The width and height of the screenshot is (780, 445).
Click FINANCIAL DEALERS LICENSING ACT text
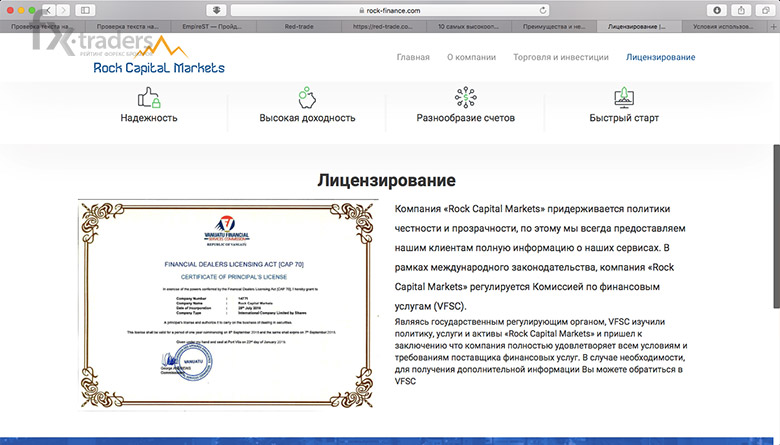point(234,265)
